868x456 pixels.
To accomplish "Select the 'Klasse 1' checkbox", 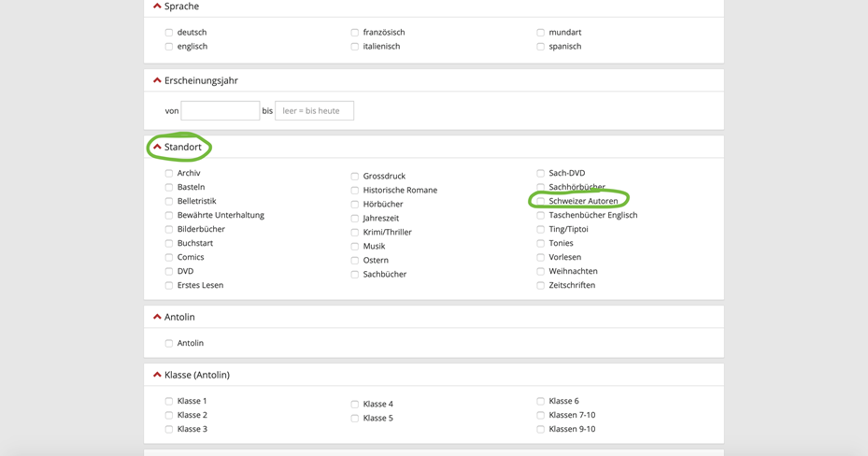I will click(x=169, y=402).
